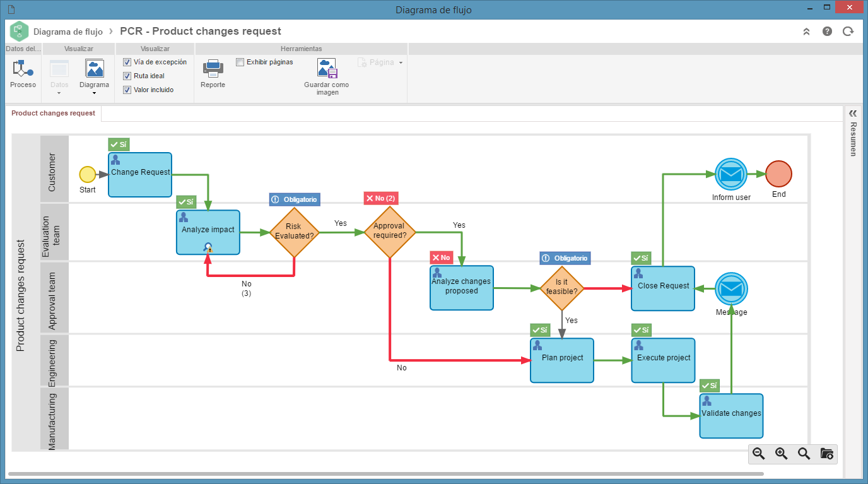Uncheck the Vía de excepción checkbox
Viewport: 868px width, 484px height.
[x=127, y=62]
